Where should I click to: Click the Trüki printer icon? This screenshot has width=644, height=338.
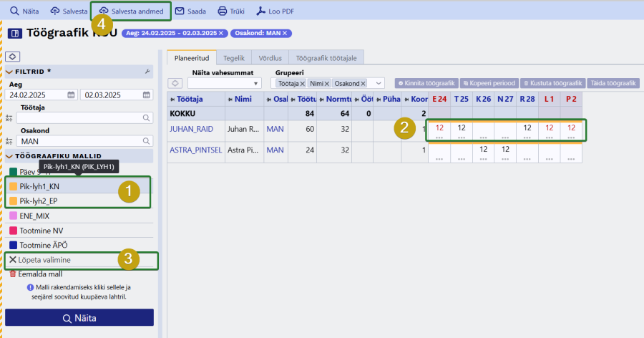click(223, 11)
